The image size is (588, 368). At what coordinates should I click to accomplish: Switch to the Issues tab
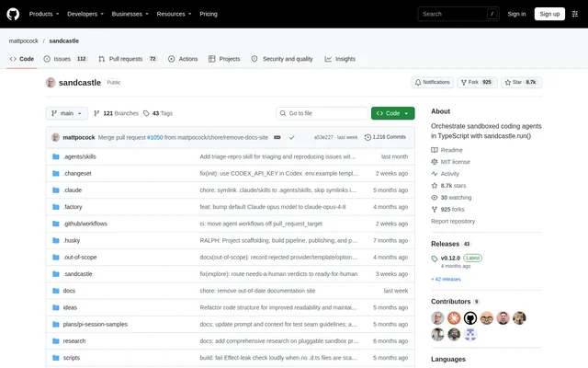[x=65, y=59]
